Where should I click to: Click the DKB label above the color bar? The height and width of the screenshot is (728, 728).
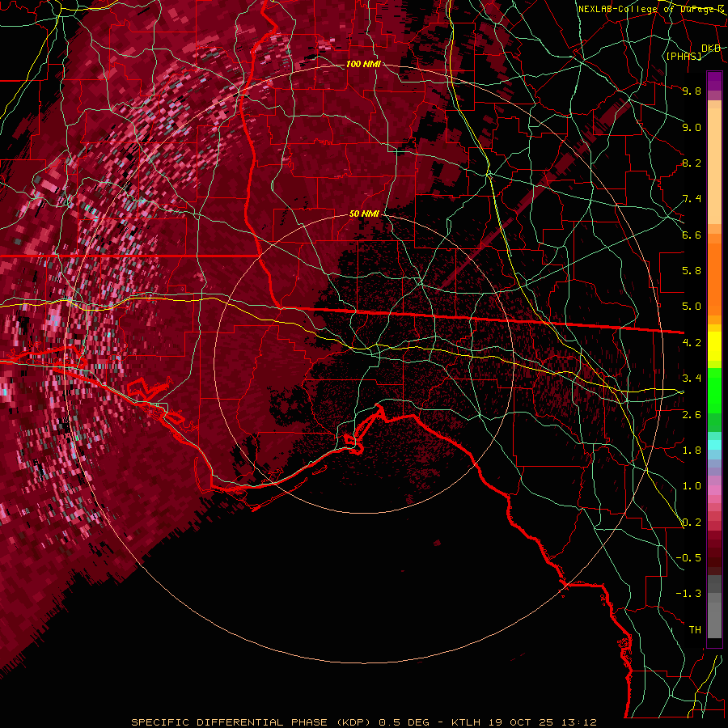click(x=711, y=49)
